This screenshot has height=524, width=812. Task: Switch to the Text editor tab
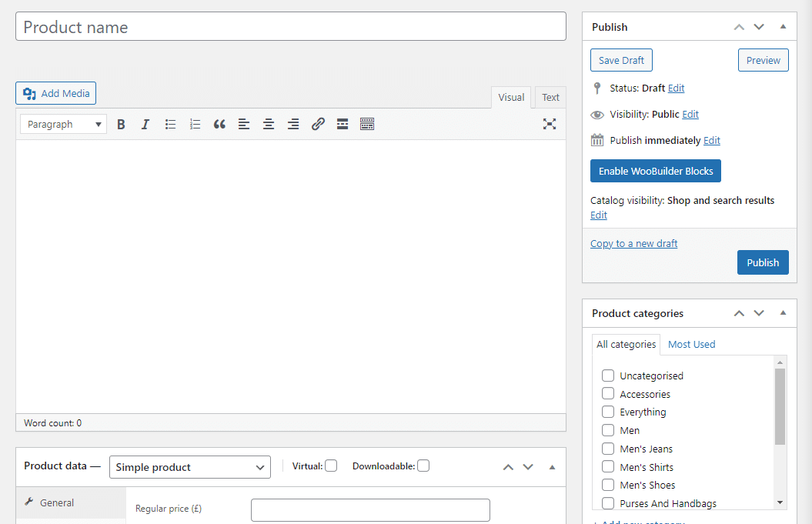[x=550, y=98]
